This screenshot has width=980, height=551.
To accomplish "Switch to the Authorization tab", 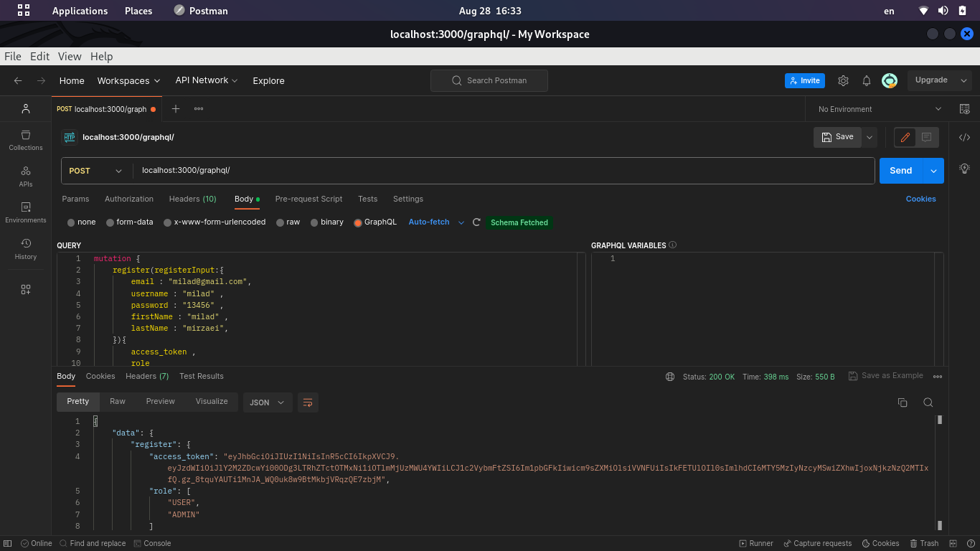I will (x=129, y=199).
